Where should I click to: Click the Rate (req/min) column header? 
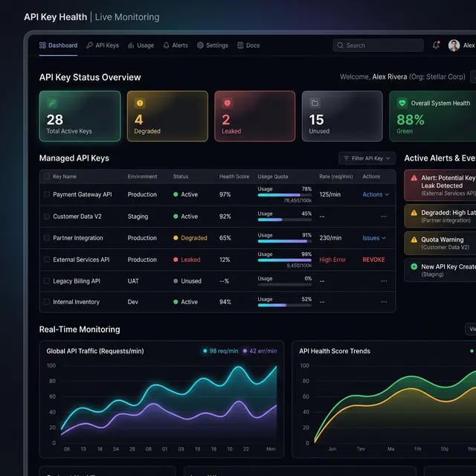[x=336, y=176]
